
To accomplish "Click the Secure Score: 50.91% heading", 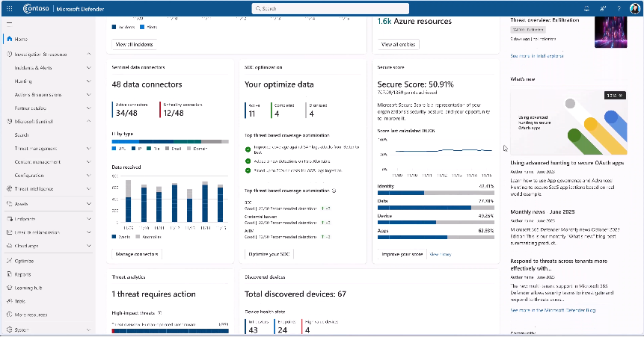I will tap(416, 84).
